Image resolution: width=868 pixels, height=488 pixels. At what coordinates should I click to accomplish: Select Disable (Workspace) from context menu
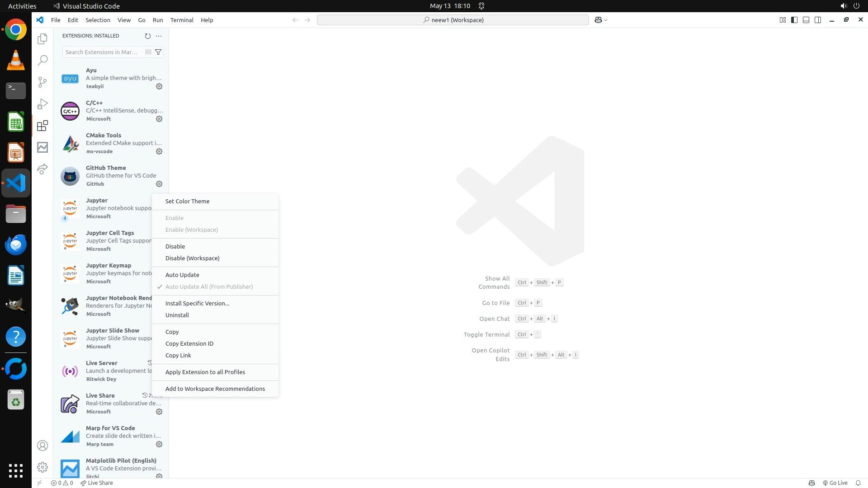coord(192,258)
